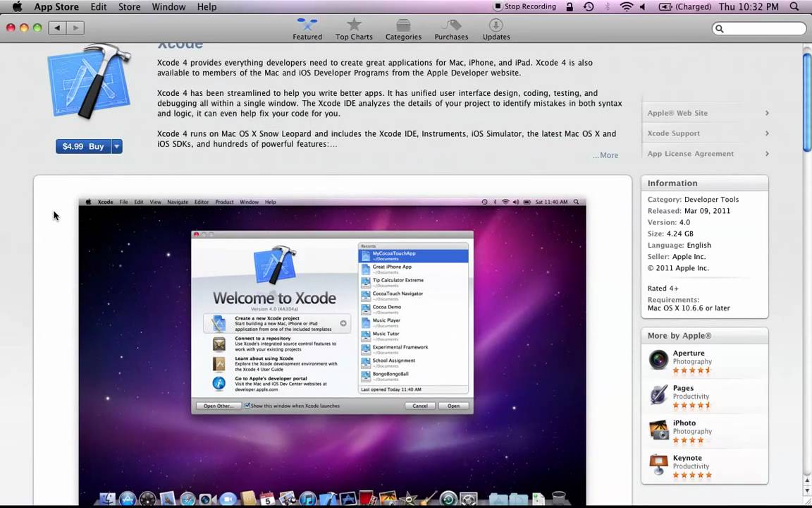Click the lock icon in menu bar
Image resolution: width=812 pixels, height=508 pixels.
point(569,7)
